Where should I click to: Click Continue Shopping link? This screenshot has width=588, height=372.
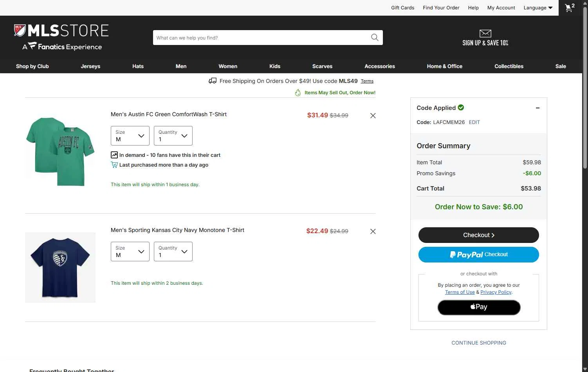click(x=479, y=343)
